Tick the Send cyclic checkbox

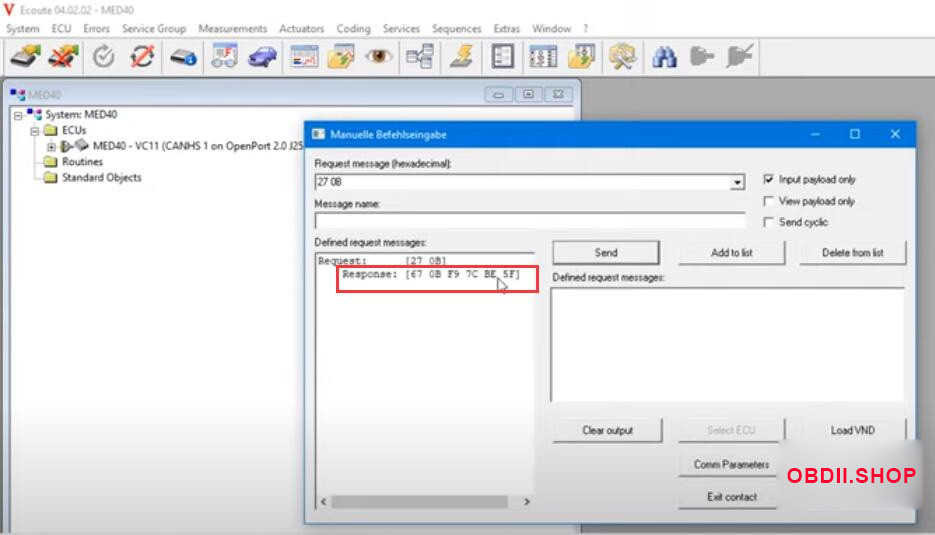click(x=768, y=222)
